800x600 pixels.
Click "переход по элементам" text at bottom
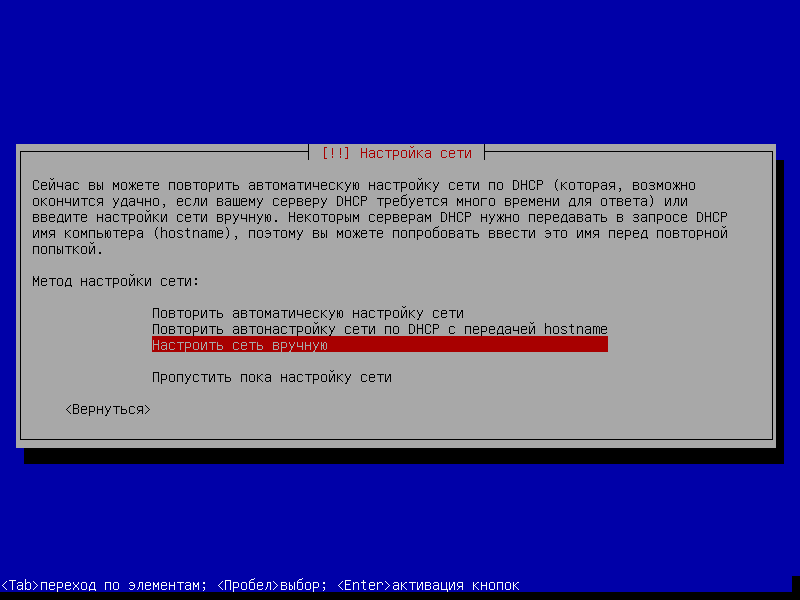tap(121, 585)
